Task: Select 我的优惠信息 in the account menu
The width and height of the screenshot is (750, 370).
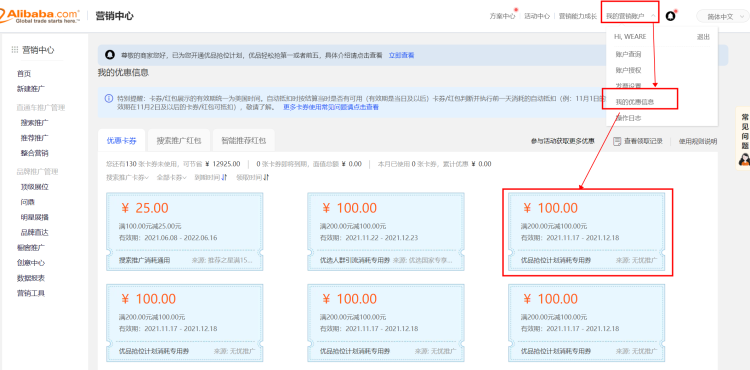Action: pos(634,102)
